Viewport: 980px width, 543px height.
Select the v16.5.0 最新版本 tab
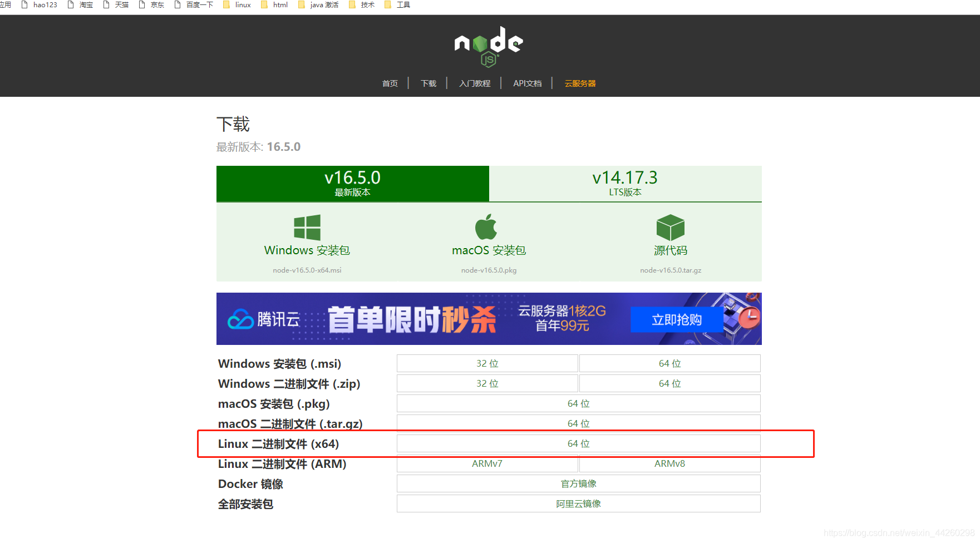pos(352,184)
